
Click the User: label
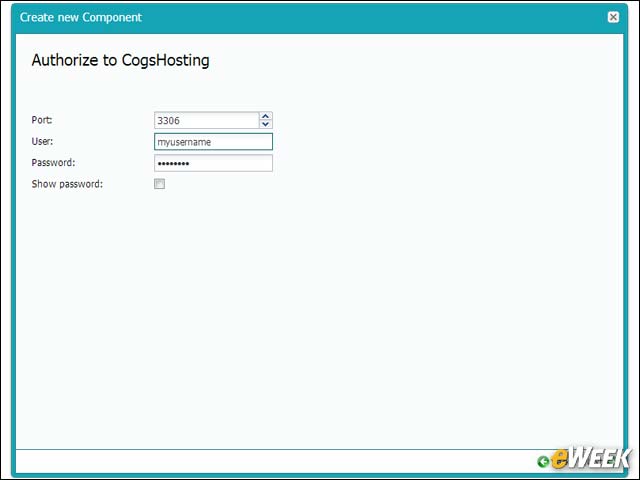point(42,141)
